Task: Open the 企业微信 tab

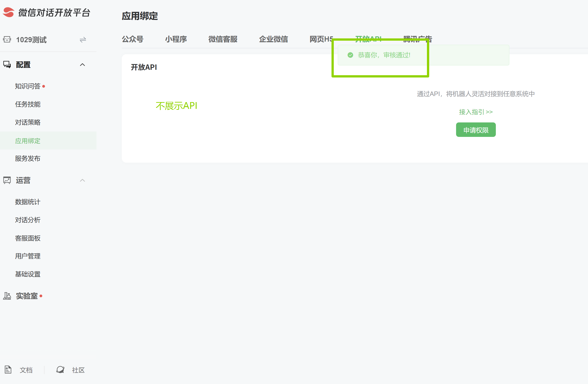Action: (x=273, y=39)
